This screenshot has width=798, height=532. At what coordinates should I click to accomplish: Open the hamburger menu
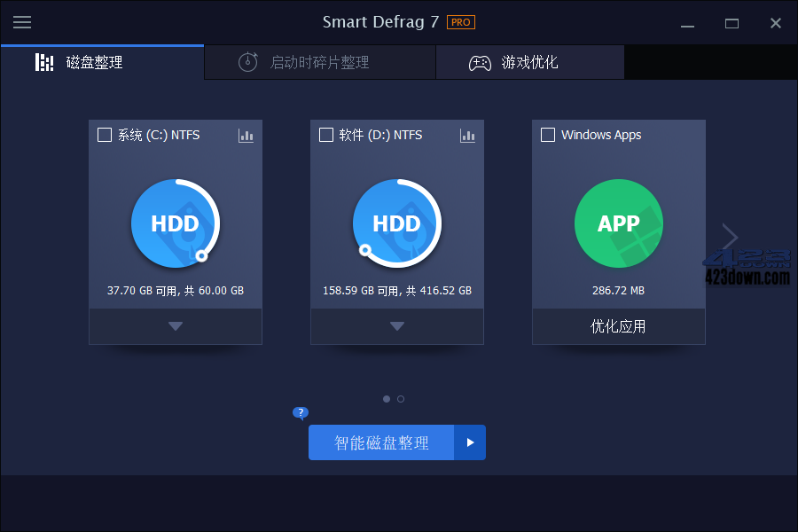[22, 22]
